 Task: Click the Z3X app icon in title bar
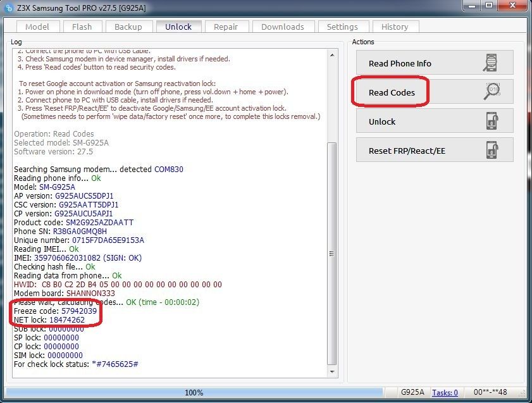coord(9,7)
